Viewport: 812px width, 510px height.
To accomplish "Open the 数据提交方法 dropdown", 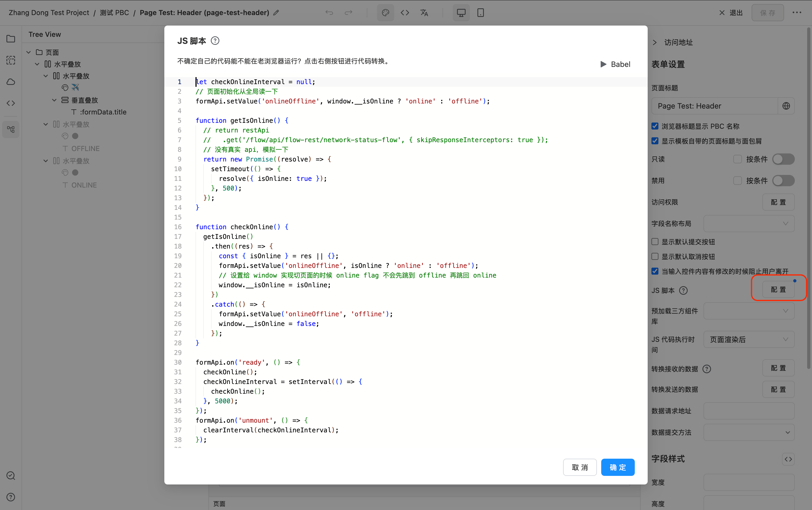I will click(749, 432).
